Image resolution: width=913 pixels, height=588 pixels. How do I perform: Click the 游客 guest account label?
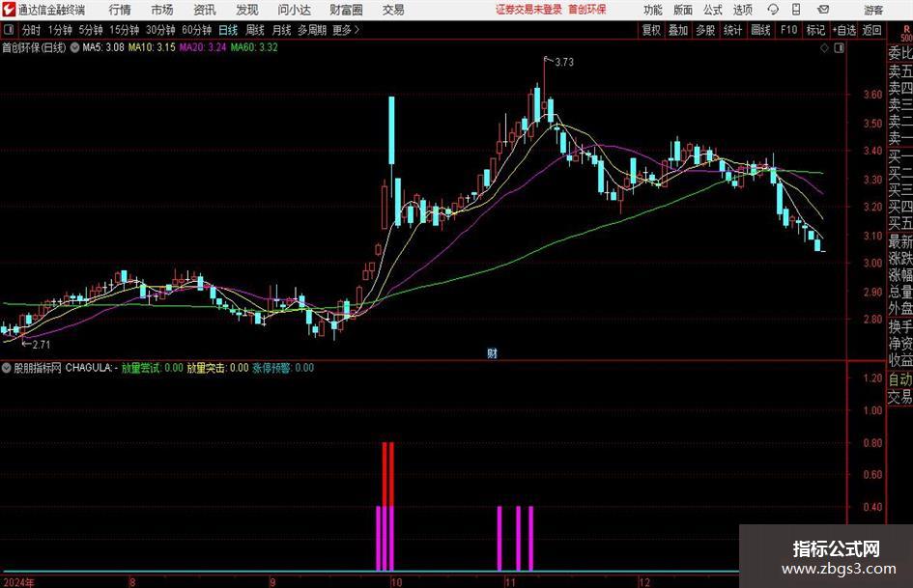pos(873,10)
